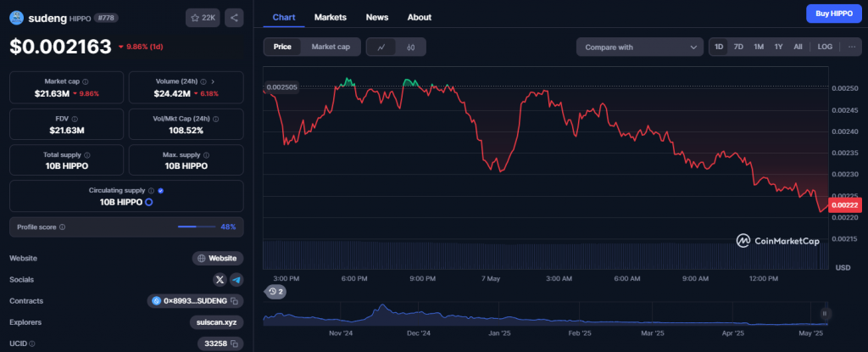Switch to the Markets tab

click(x=331, y=17)
